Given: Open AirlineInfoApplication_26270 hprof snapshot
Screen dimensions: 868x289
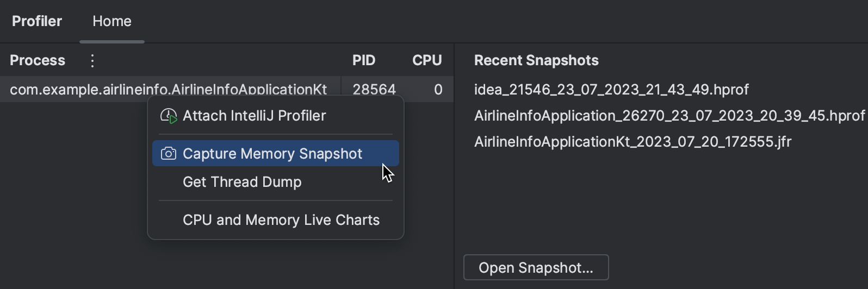Looking at the screenshot, I should point(669,116).
